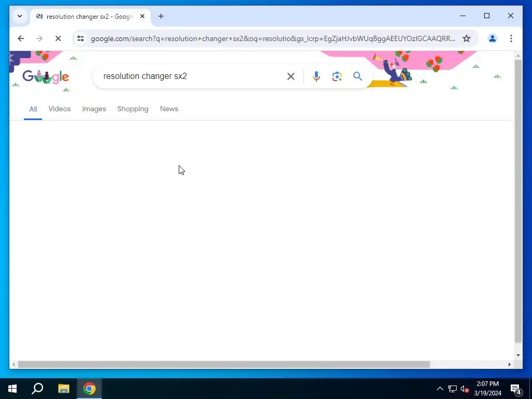Close the Chrome window

(510, 16)
